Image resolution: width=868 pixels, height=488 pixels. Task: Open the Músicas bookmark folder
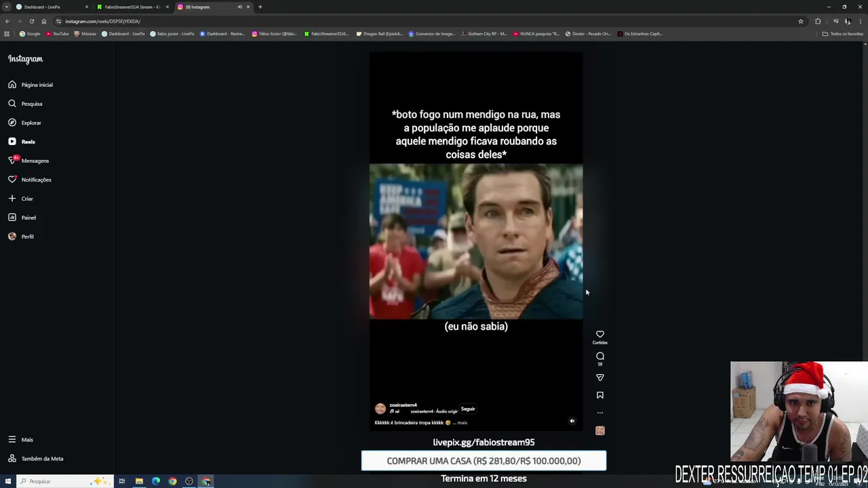pyautogui.click(x=85, y=33)
